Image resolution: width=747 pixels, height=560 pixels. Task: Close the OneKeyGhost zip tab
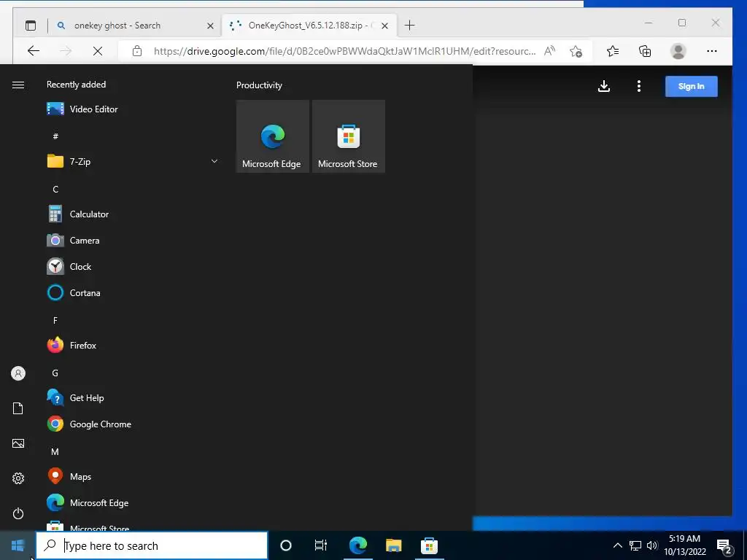[385, 26]
